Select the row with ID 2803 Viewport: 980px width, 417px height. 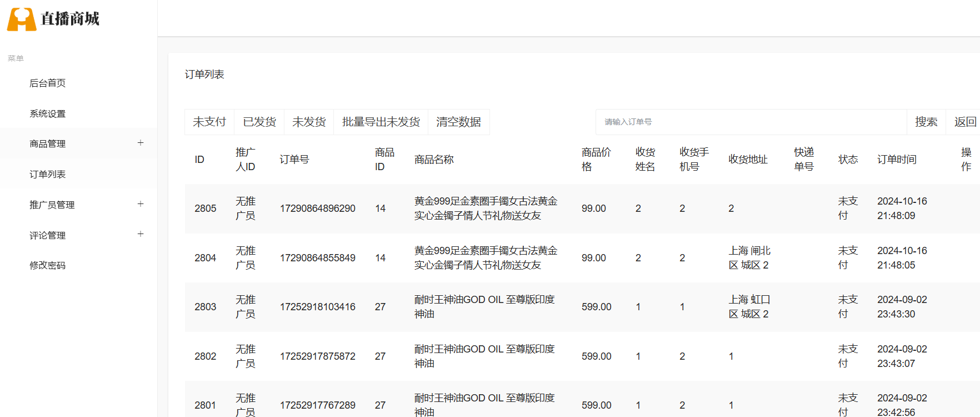206,307
